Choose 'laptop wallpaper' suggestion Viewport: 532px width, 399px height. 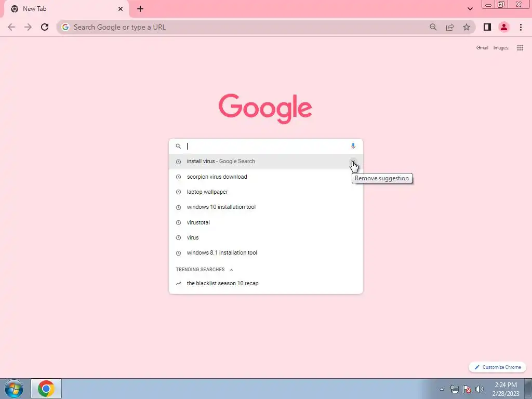click(x=265, y=192)
